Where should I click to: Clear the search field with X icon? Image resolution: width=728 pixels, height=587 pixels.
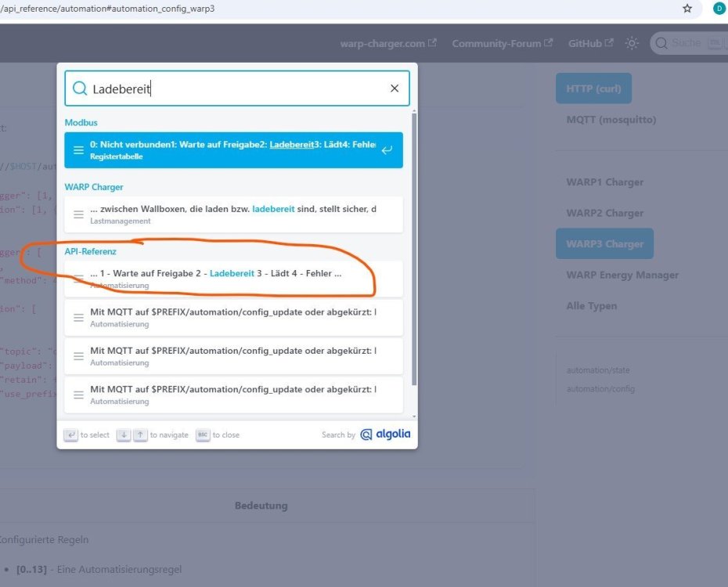tap(395, 88)
